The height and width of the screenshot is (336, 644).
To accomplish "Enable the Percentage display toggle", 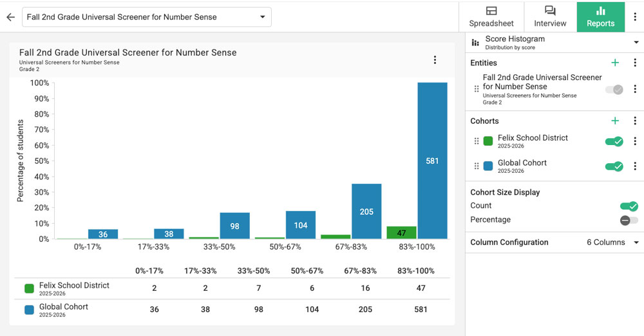I will (629, 220).
